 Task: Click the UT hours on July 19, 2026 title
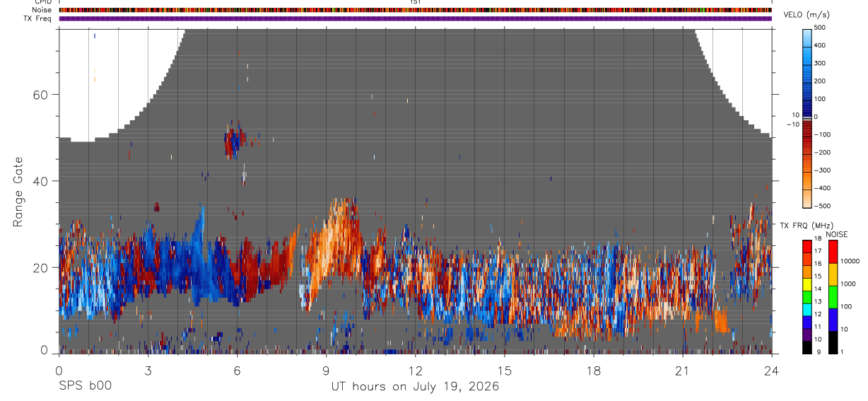pos(415,387)
